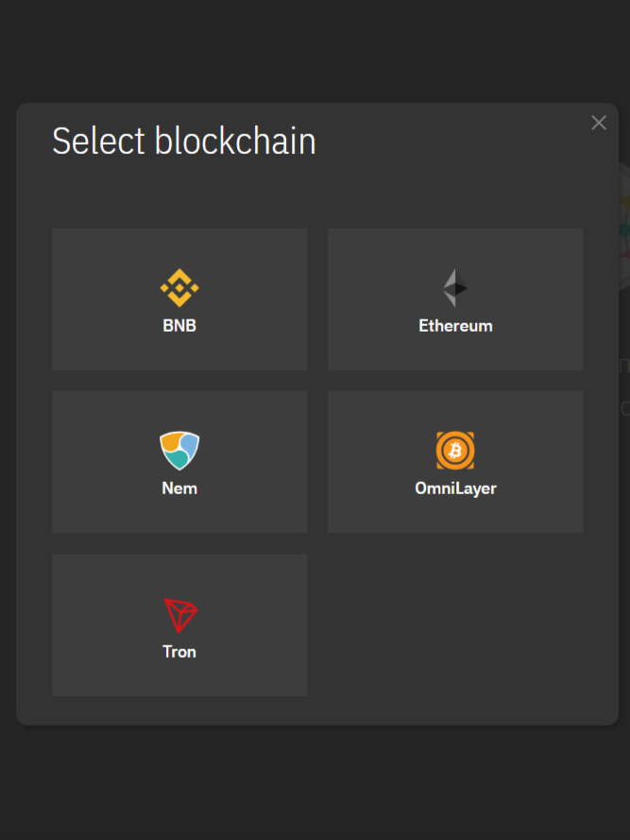Click the OmniLayer orange Bitcoin icon
The width and height of the screenshot is (630, 840).
point(455,451)
